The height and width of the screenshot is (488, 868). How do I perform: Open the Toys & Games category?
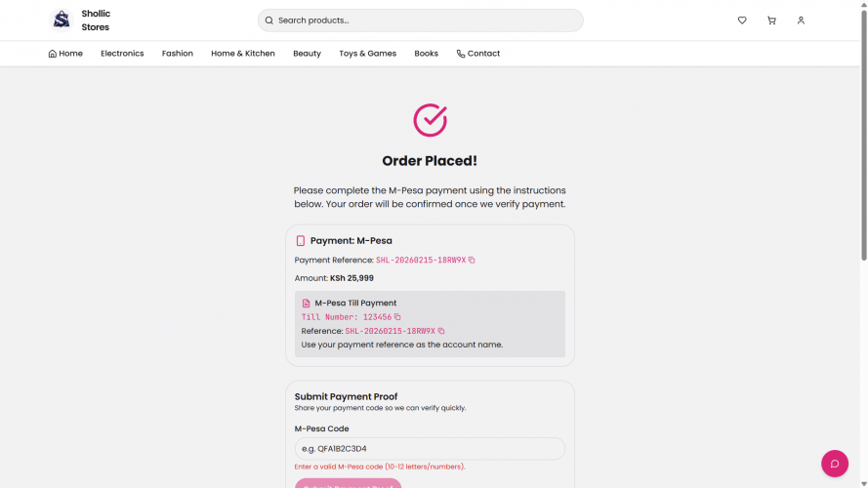click(367, 54)
